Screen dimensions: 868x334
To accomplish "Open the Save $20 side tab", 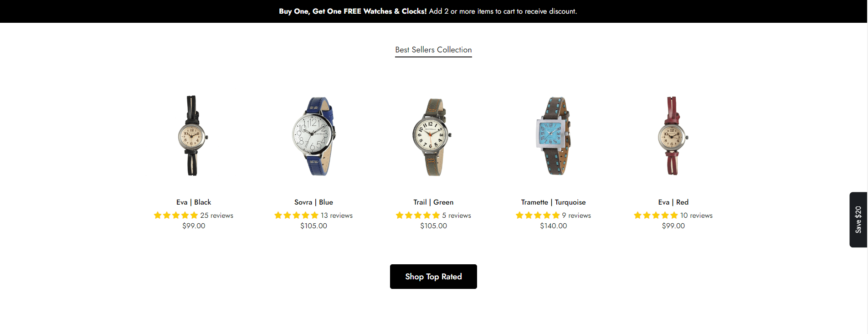I will [858, 220].
